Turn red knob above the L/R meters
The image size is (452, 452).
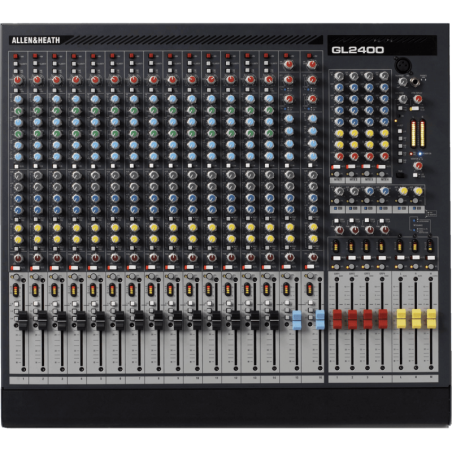click(417, 99)
